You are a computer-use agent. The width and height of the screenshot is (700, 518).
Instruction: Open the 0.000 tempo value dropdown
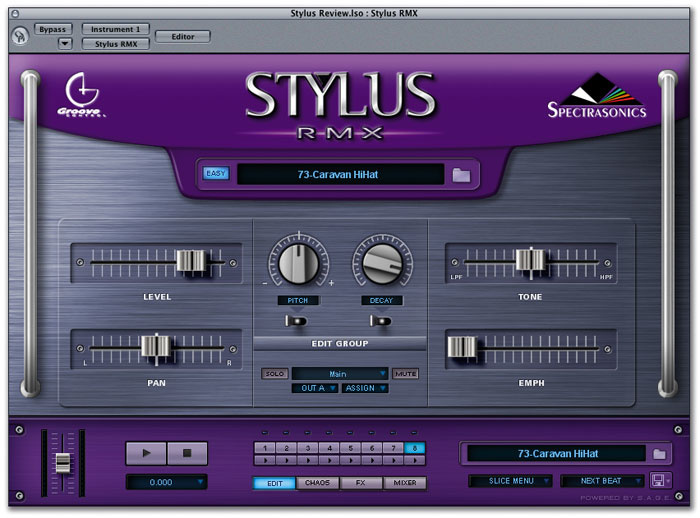pyautogui.click(x=167, y=482)
